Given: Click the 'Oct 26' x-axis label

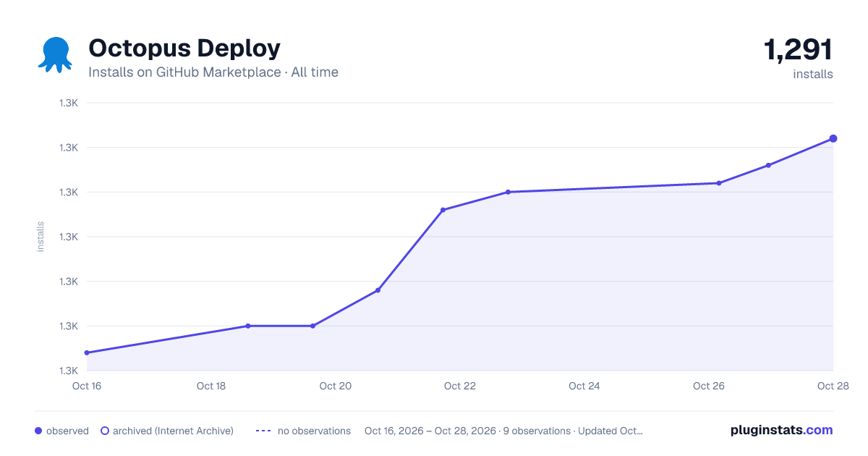Looking at the screenshot, I should click(709, 386).
